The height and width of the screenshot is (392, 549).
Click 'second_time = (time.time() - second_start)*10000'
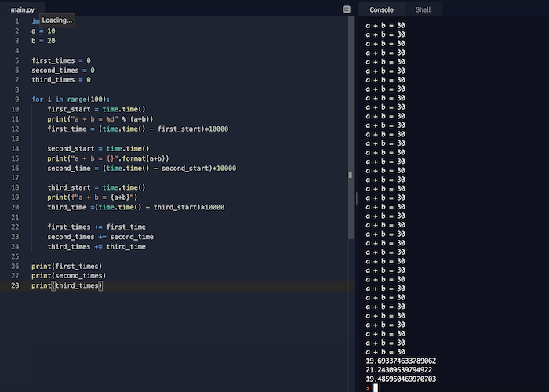coord(142,169)
